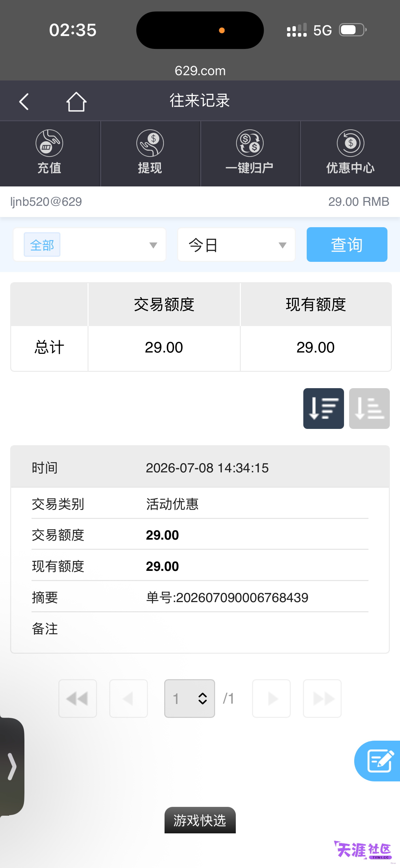Tap the 629.com address bar
Screen dimensions: 400x868
(200, 71)
